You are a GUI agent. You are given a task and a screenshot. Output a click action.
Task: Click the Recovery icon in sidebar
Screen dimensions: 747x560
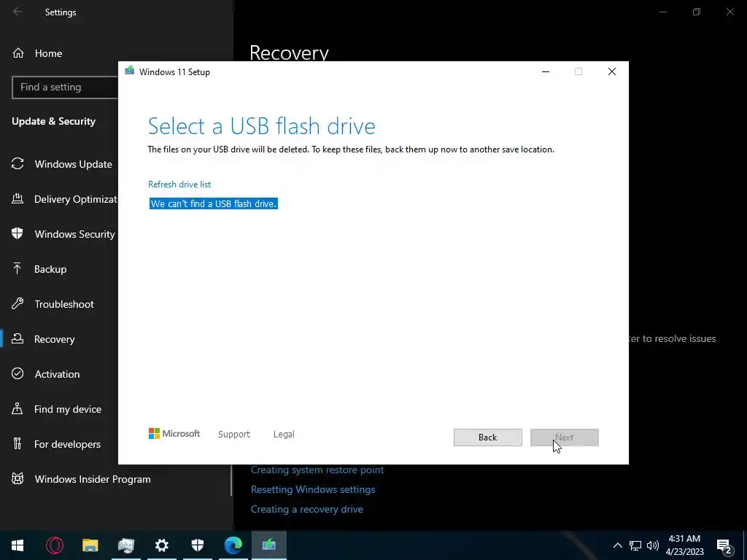(x=18, y=338)
